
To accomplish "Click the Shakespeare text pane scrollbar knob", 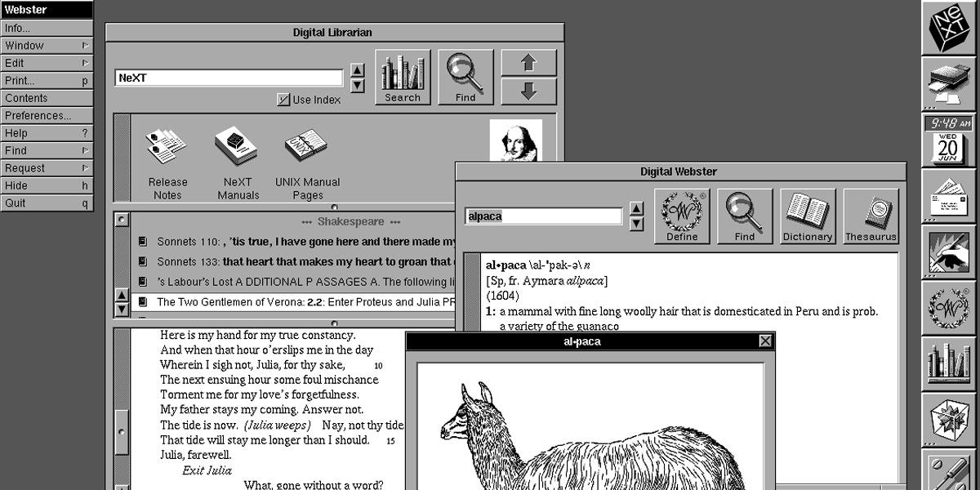I will 122,432.
